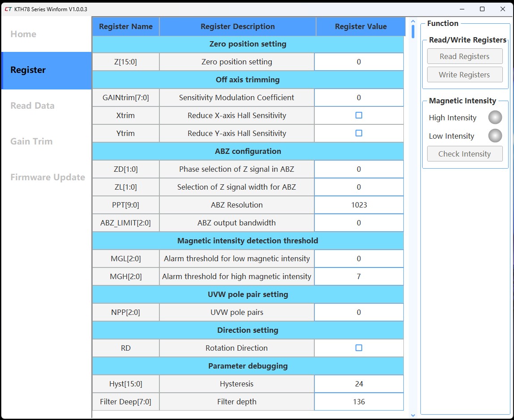Screen dimensions: 514x420
Task: Select the PPT ABZ Resolution value field
Action: (x=359, y=205)
